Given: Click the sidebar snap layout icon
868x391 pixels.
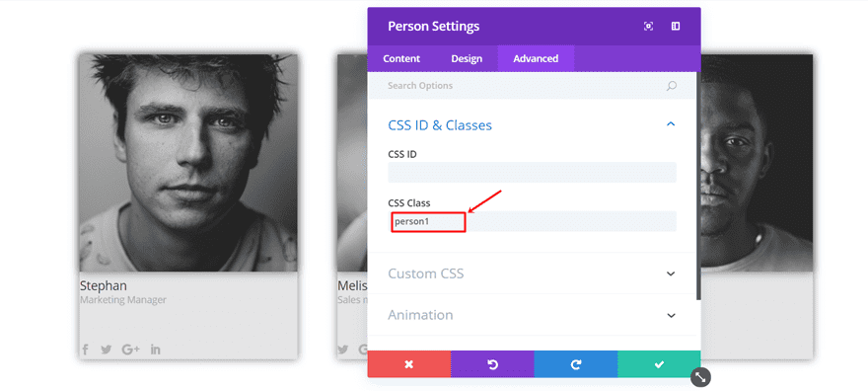Looking at the screenshot, I should pos(676,26).
